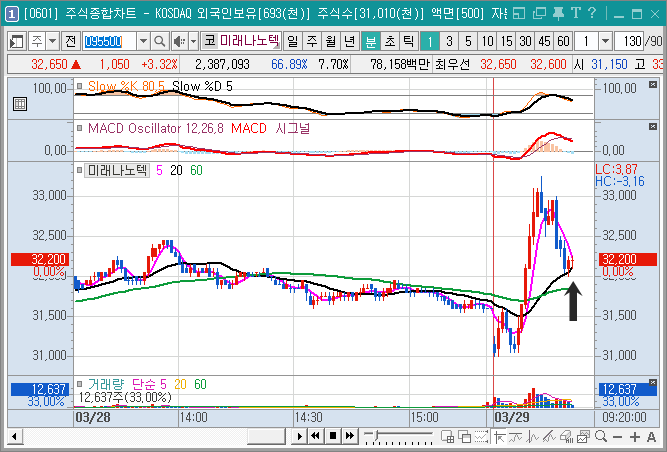Close the MACD Oscillator pane
Screen dimensions: 667x452
[653, 126]
